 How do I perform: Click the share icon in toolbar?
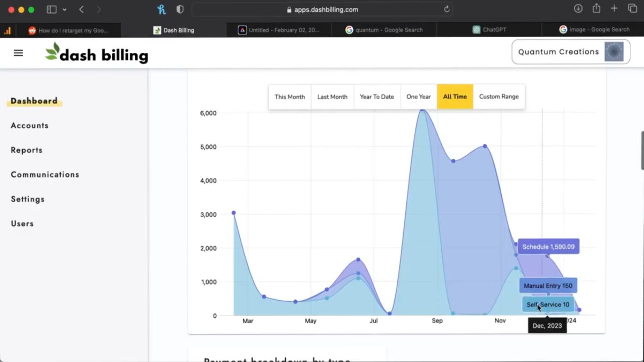tap(596, 8)
